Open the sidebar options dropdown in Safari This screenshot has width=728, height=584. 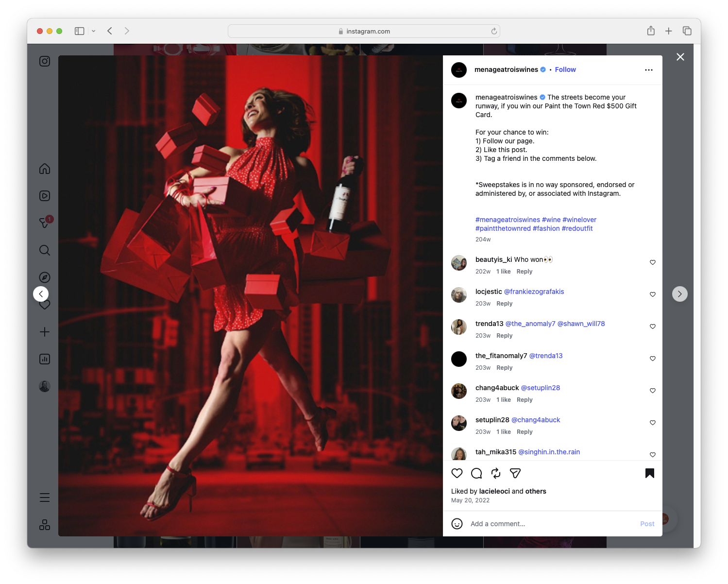tap(94, 31)
